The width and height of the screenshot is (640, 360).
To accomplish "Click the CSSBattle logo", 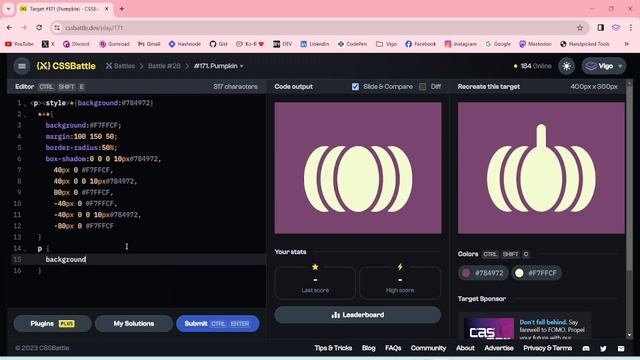I will tap(66, 66).
